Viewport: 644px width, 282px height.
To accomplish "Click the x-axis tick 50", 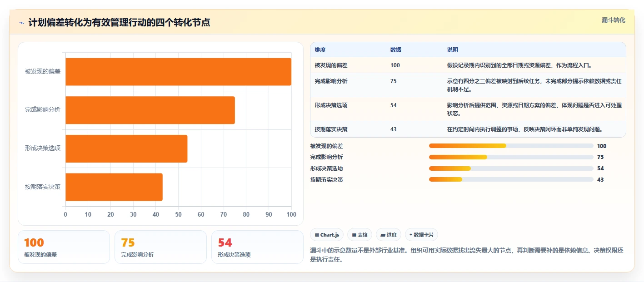I will click(178, 214).
